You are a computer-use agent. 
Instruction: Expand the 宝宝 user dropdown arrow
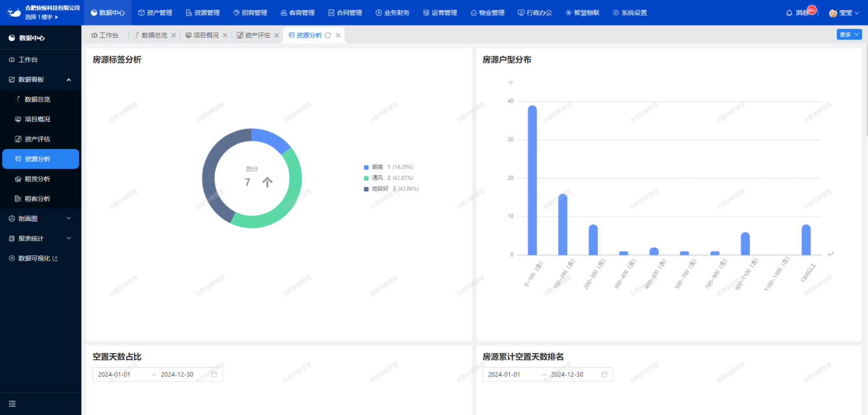857,13
